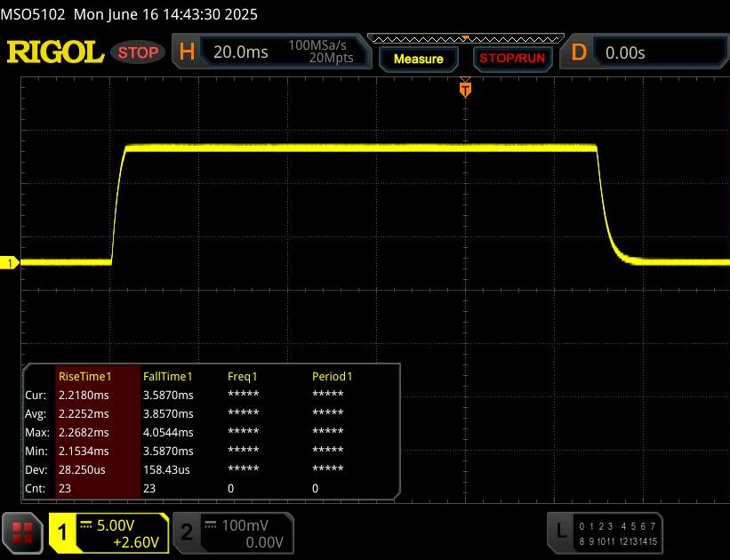Click the average rise time value 2.2252ms

click(84, 414)
